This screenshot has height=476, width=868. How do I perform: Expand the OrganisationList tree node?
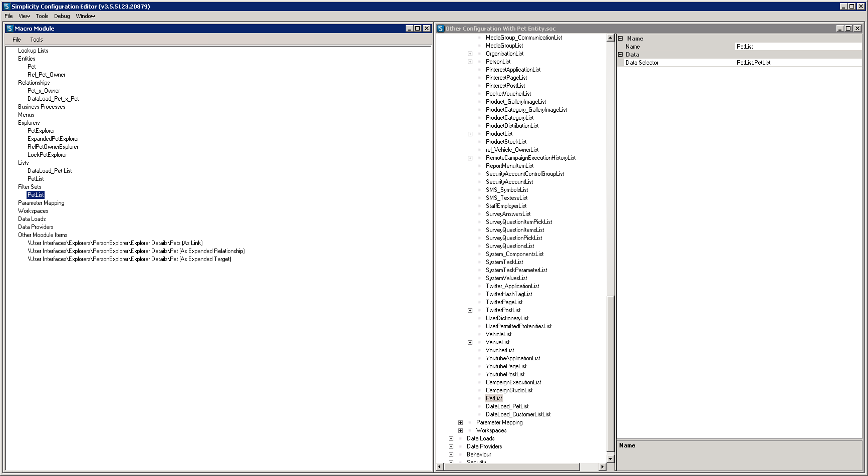point(470,54)
